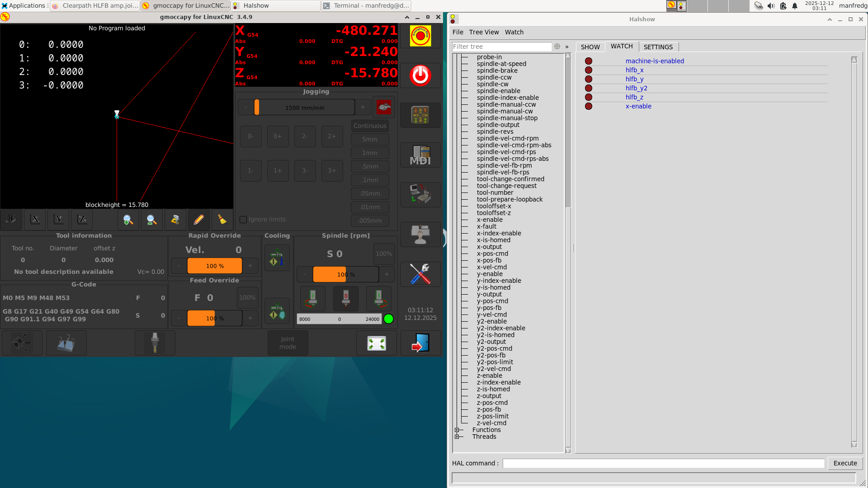Switch to the SETTINGS tab
The width and height of the screenshot is (868, 488).
pos(658,47)
